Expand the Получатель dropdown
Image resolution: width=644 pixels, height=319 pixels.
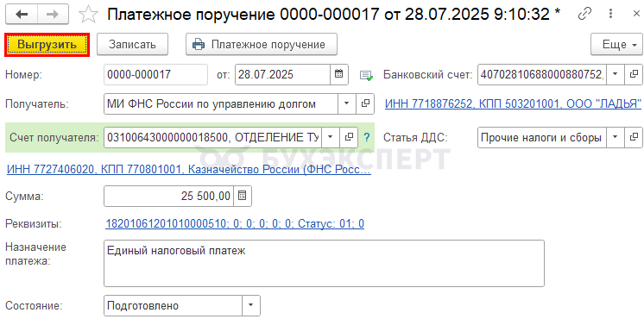(346, 103)
